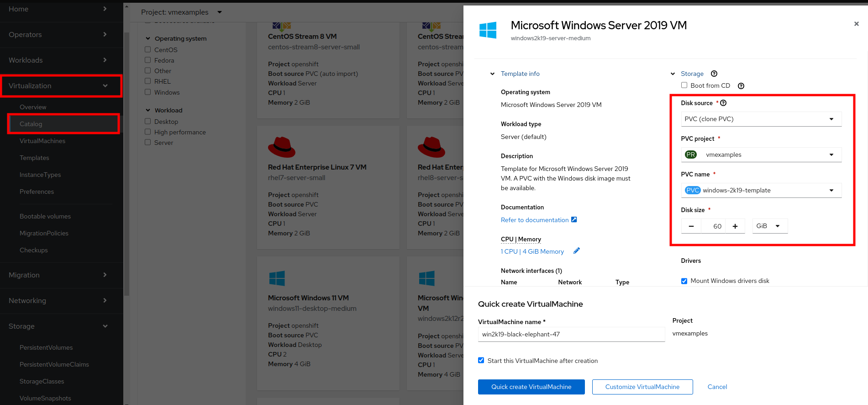This screenshot has height=405, width=868.
Task: Open PersistentVolumeClaims in the sidebar
Action: [54, 364]
